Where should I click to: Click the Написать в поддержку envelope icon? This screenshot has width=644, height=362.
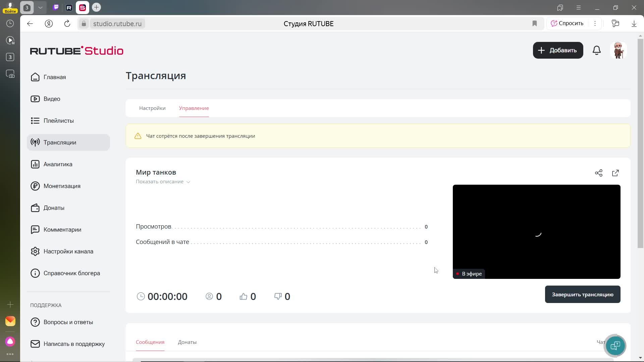35,344
